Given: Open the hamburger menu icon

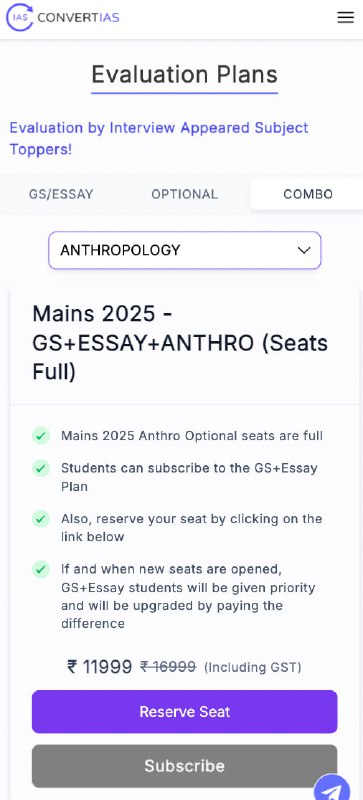Looking at the screenshot, I should click(346, 18).
